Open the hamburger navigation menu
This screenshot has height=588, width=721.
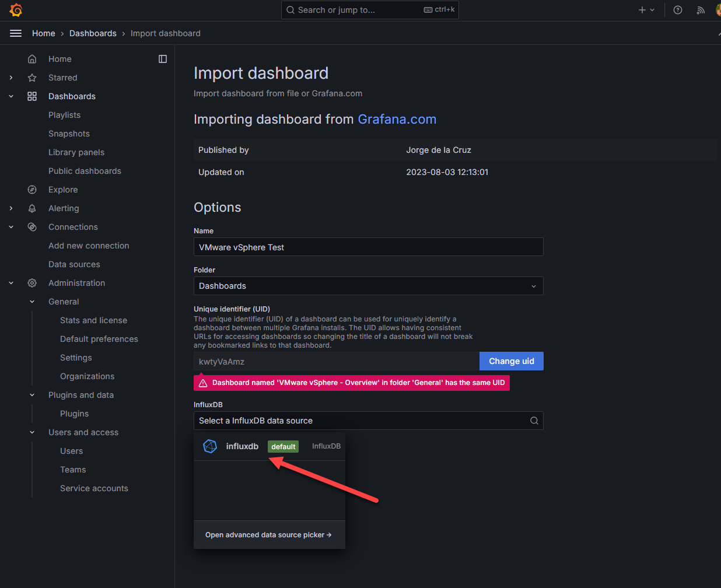(x=16, y=33)
